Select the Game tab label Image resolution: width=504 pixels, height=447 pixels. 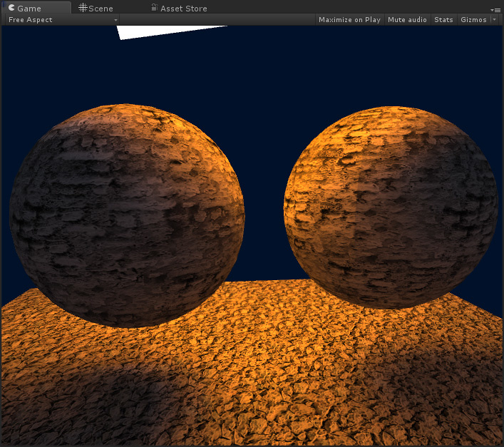click(x=29, y=9)
